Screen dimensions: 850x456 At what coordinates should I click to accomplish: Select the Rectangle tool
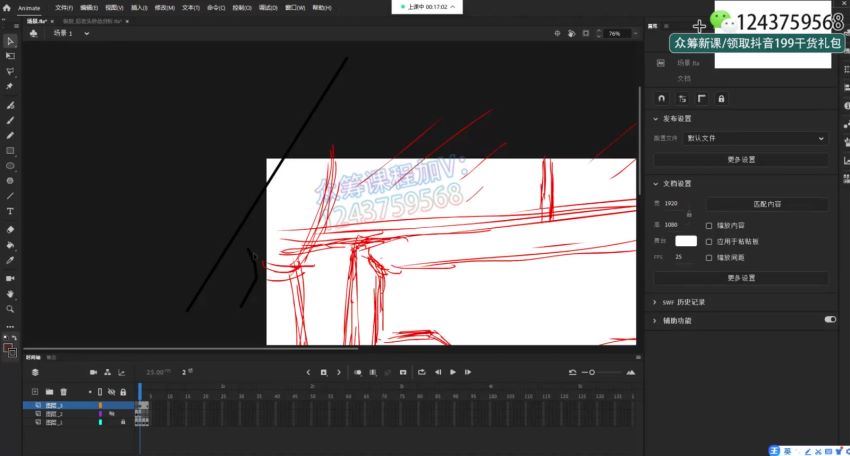pyautogui.click(x=10, y=151)
